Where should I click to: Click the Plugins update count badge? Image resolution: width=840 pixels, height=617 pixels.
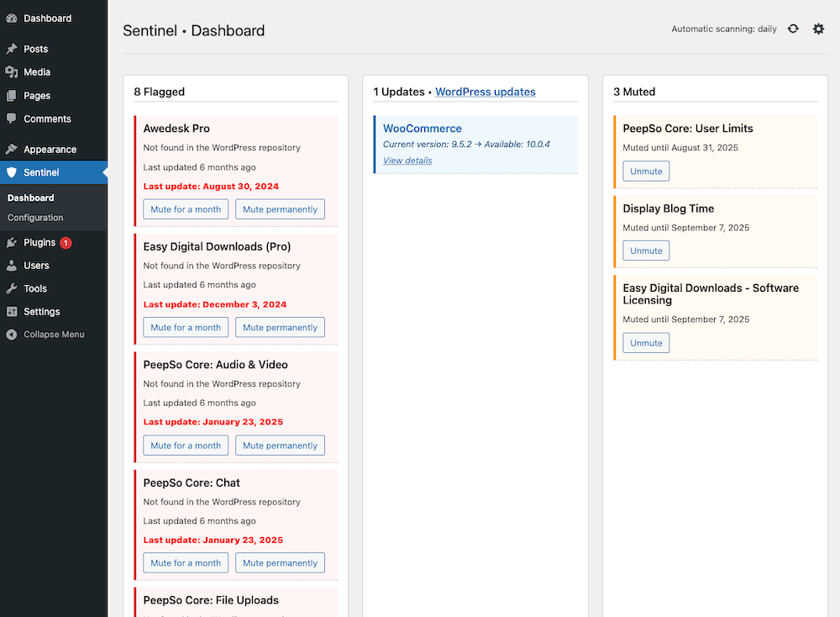pos(66,243)
